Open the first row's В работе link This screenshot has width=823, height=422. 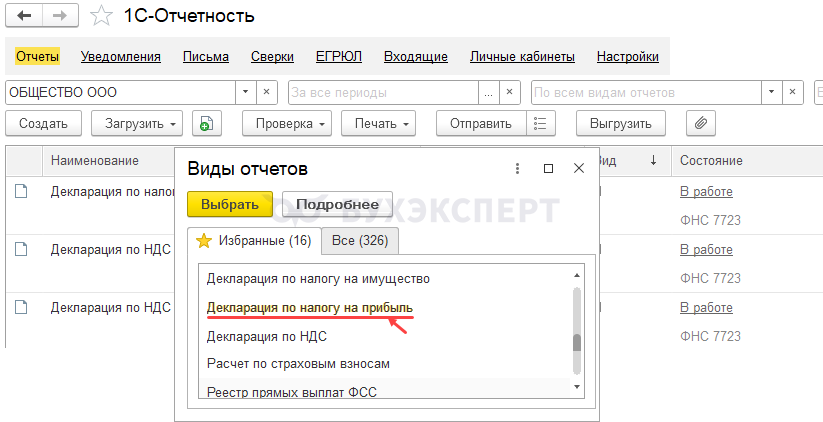[706, 192]
